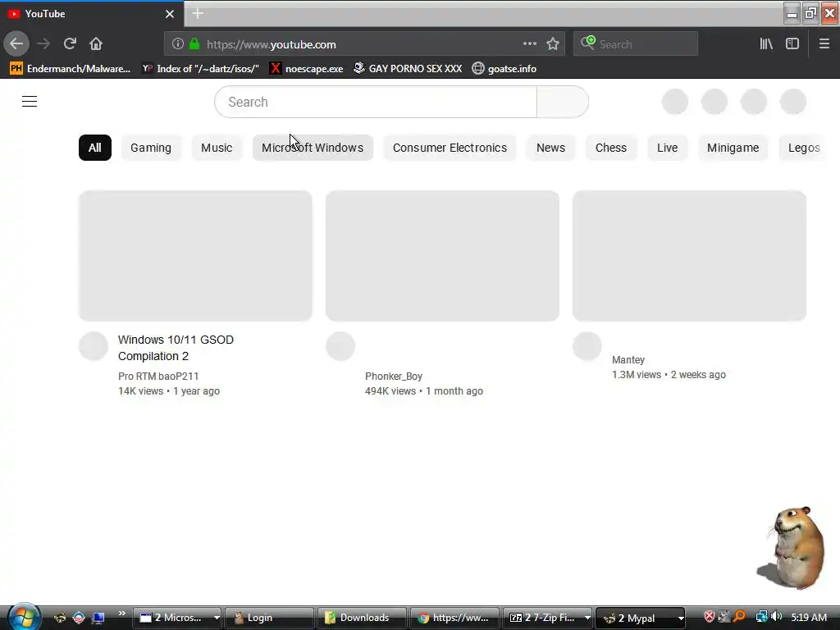The image size is (840, 630).
Task: Click the Pro RTM baoP211 channel avatar
Action: pyautogui.click(x=94, y=346)
